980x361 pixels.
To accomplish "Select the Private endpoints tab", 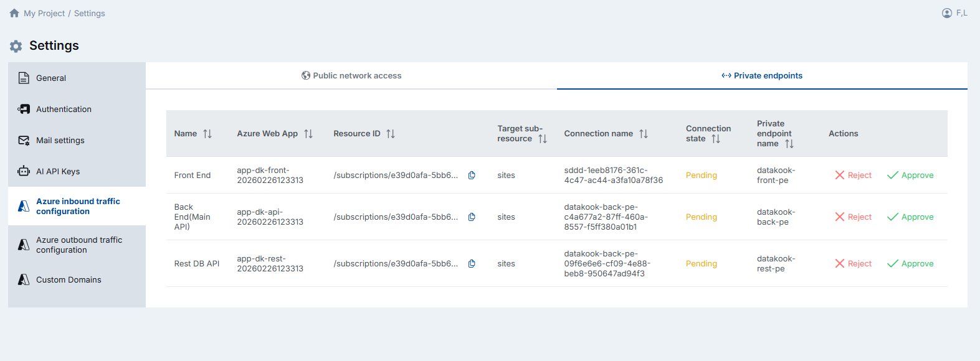I will [762, 75].
